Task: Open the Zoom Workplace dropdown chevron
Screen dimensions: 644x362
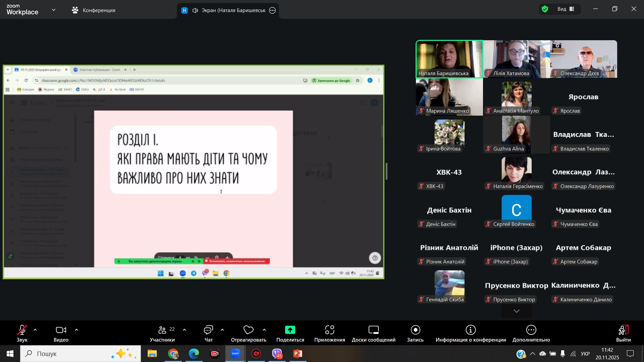Action: (x=54, y=10)
